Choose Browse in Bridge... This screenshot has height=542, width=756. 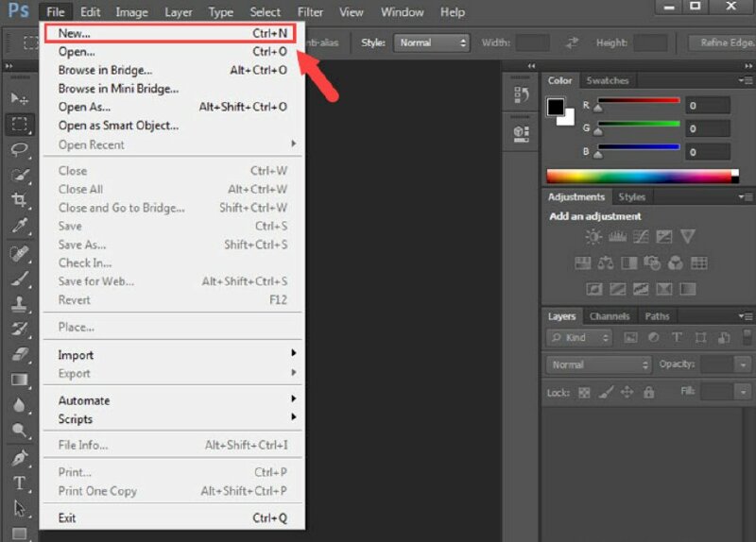[x=173, y=70]
